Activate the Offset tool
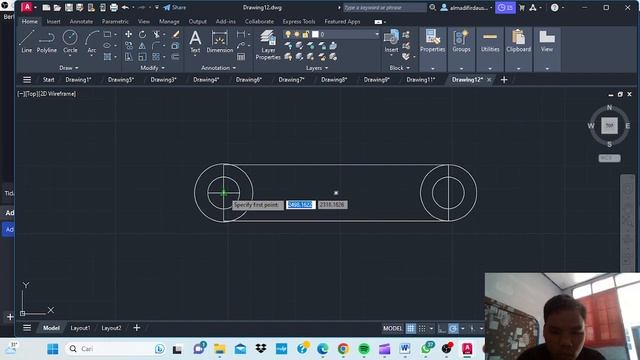The height and width of the screenshot is (360, 640). click(x=176, y=57)
